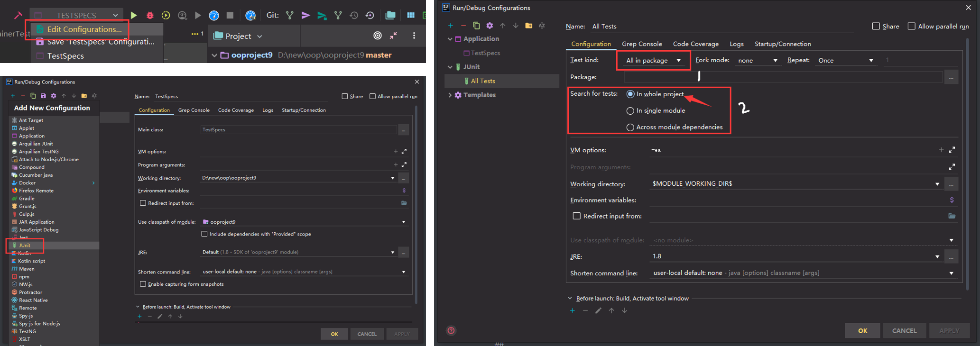Viewport: 980px width, 346px height.
Task: Click Package browse ... button
Action: (951, 77)
